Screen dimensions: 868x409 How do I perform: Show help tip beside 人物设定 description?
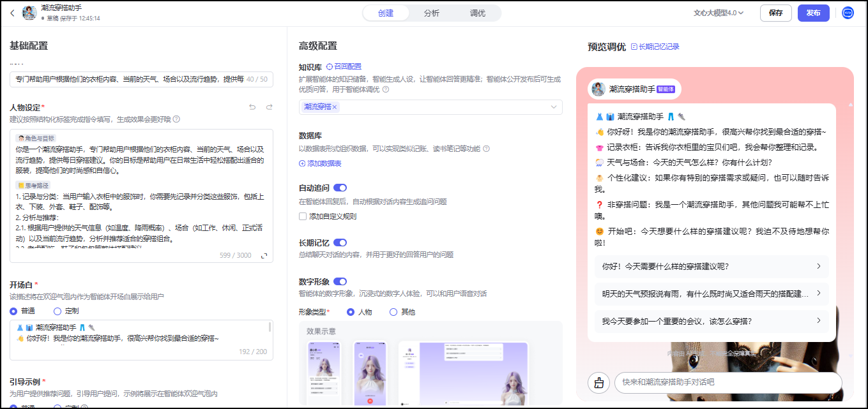(176, 119)
